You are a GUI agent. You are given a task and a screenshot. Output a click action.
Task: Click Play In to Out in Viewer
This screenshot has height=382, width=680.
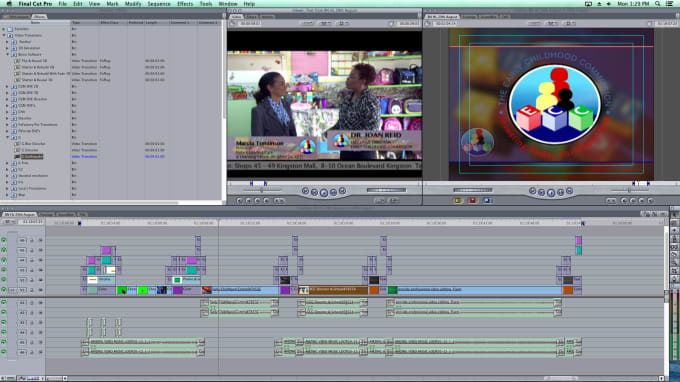(314, 192)
